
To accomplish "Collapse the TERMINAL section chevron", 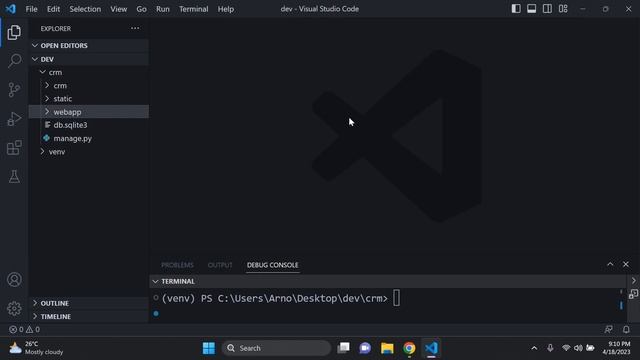I will click(x=156, y=281).
